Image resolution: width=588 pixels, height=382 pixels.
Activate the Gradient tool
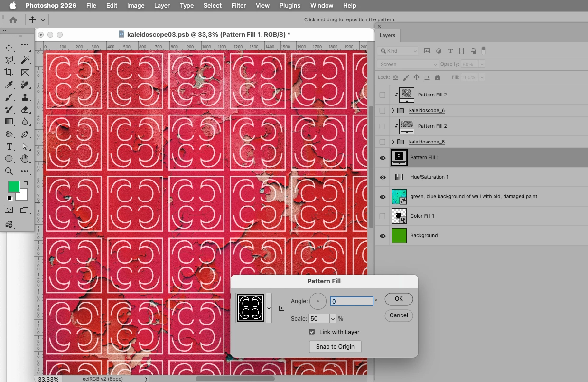click(x=9, y=122)
